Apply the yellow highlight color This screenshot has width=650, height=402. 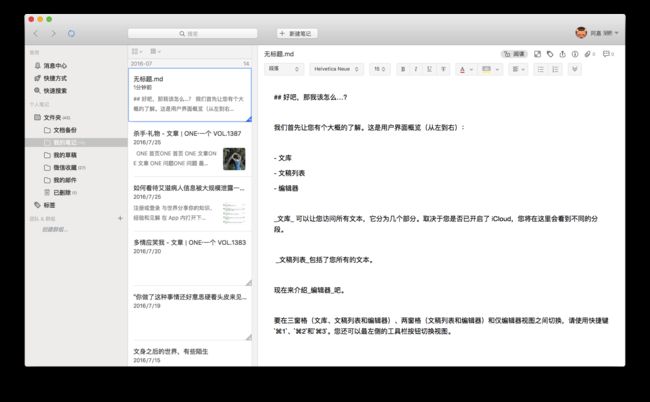click(487, 69)
